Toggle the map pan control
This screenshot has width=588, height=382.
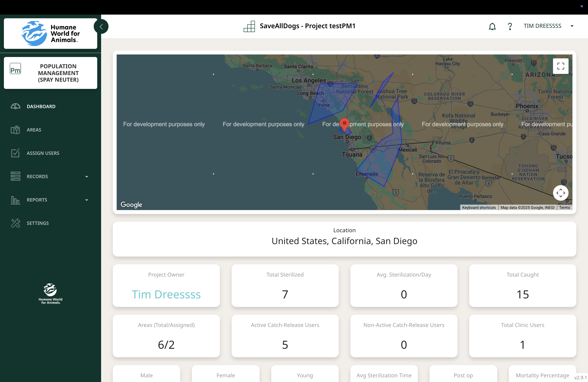(561, 193)
